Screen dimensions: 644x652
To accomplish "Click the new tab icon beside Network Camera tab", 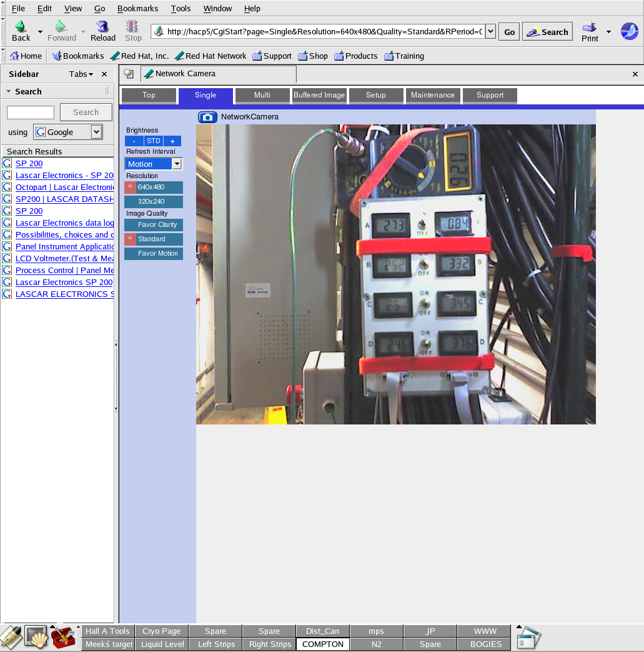I will pos(129,74).
